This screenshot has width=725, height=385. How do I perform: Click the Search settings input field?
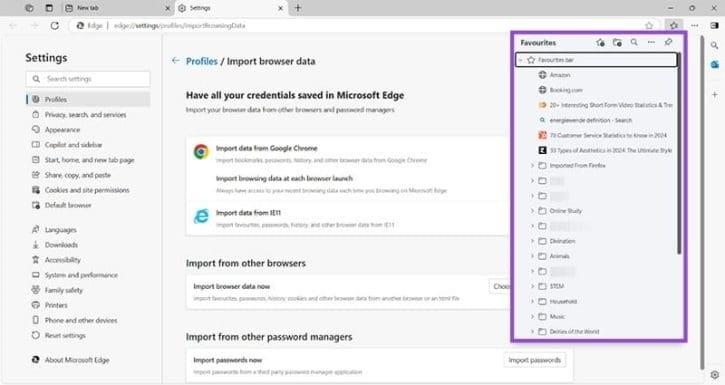(x=88, y=79)
